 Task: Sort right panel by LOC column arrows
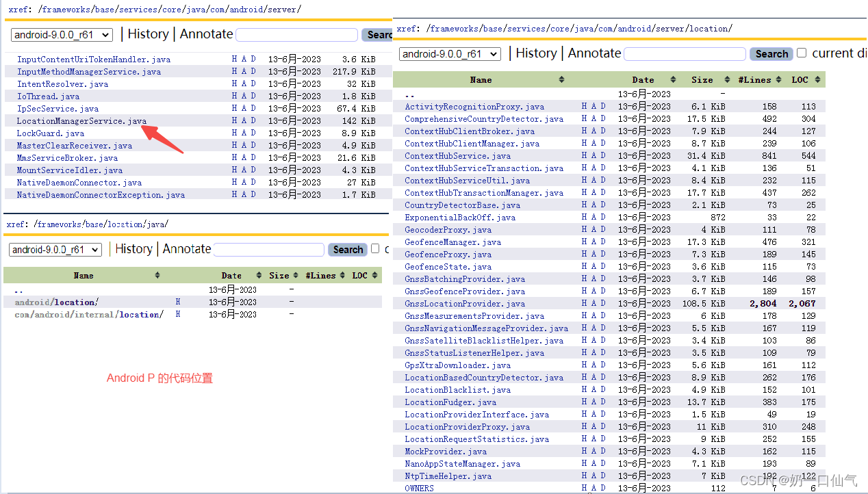[819, 80]
